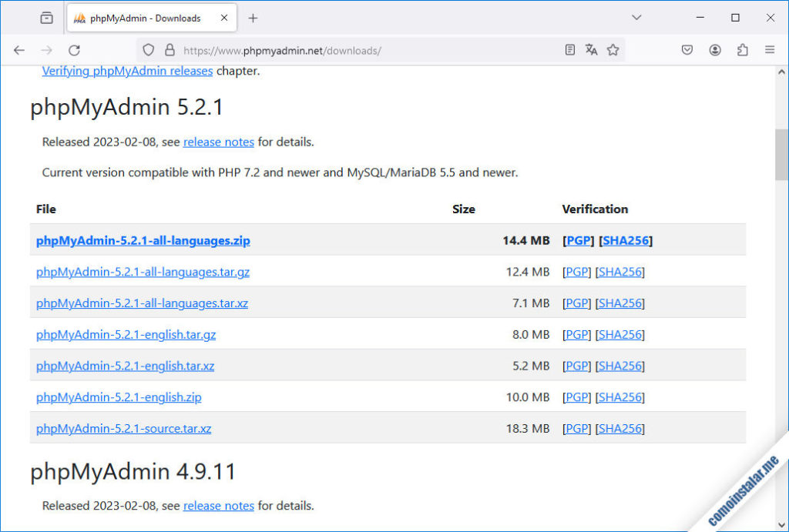Open SHA256 link for all-languages.tar.gz
Viewport: 789px width, 532px height.
pos(620,272)
